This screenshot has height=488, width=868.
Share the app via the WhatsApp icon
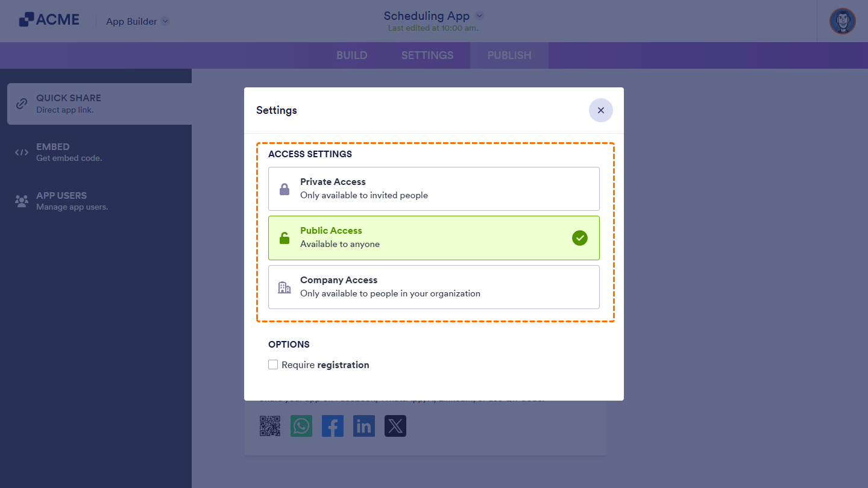tap(301, 426)
